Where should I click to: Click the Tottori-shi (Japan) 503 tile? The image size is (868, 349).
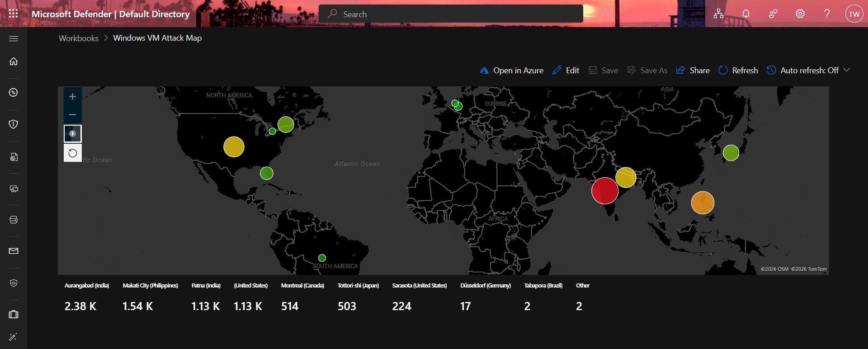pos(358,297)
